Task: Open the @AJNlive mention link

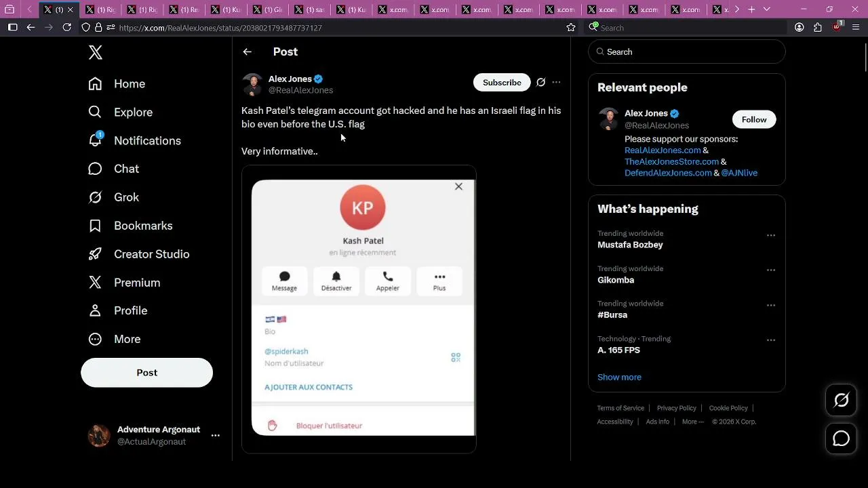Action: coord(739,173)
